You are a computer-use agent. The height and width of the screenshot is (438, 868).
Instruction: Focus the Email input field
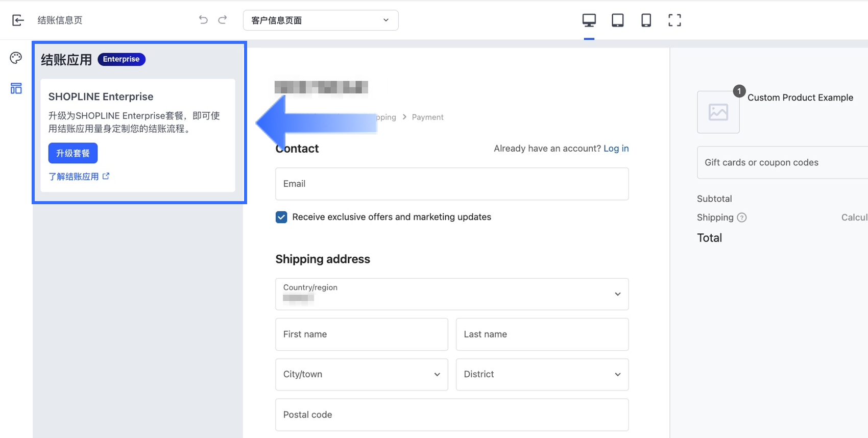tap(452, 184)
